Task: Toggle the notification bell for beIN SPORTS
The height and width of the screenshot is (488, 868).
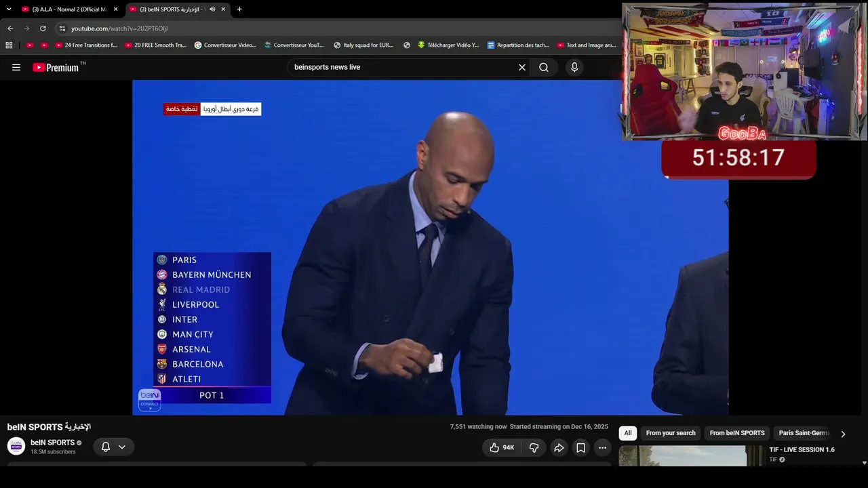Action: [106, 447]
